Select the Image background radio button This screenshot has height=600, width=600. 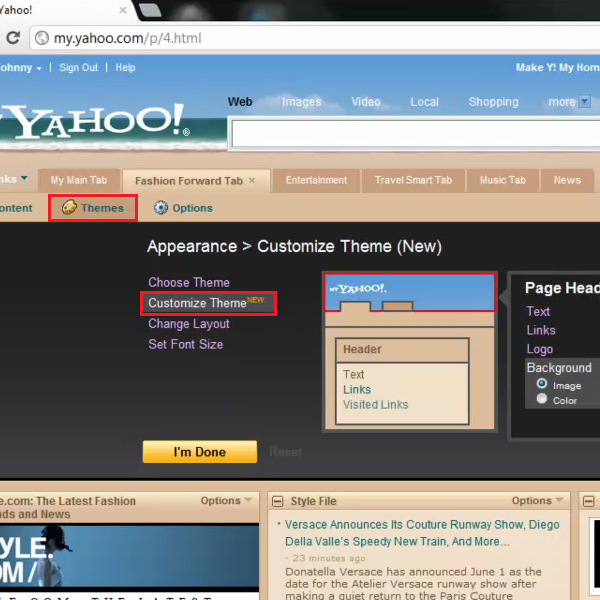(x=542, y=383)
